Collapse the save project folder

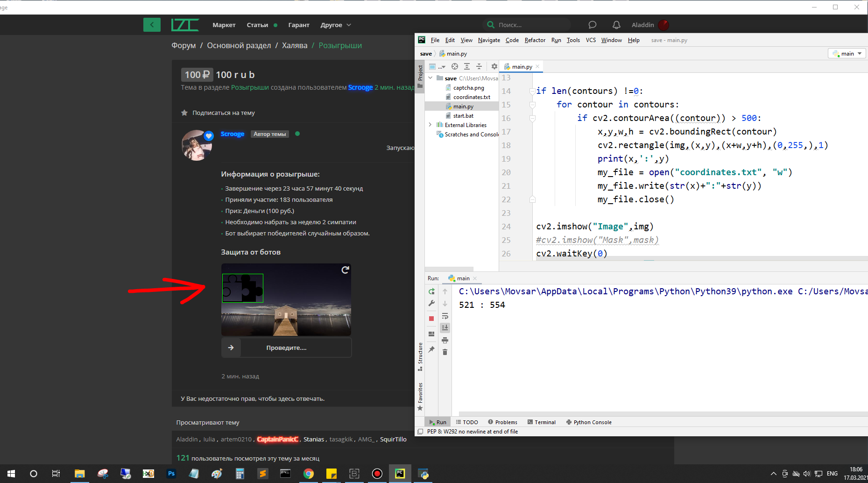[430, 78]
